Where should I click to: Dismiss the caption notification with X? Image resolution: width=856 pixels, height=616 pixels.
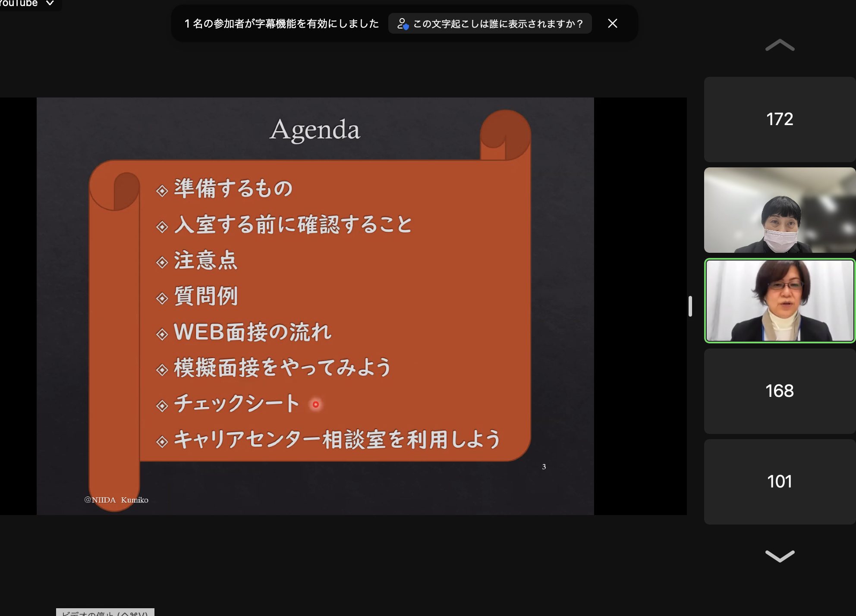612,23
